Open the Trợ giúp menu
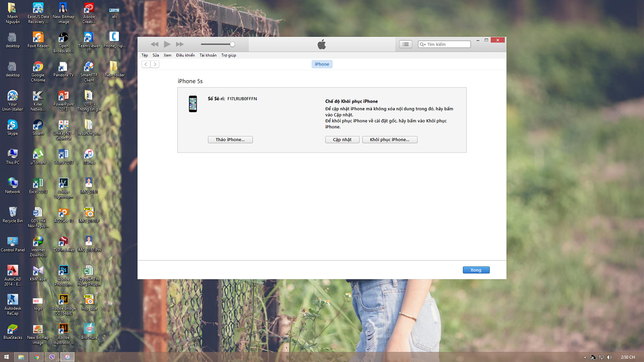 pyautogui.click(x=229, y=55)
